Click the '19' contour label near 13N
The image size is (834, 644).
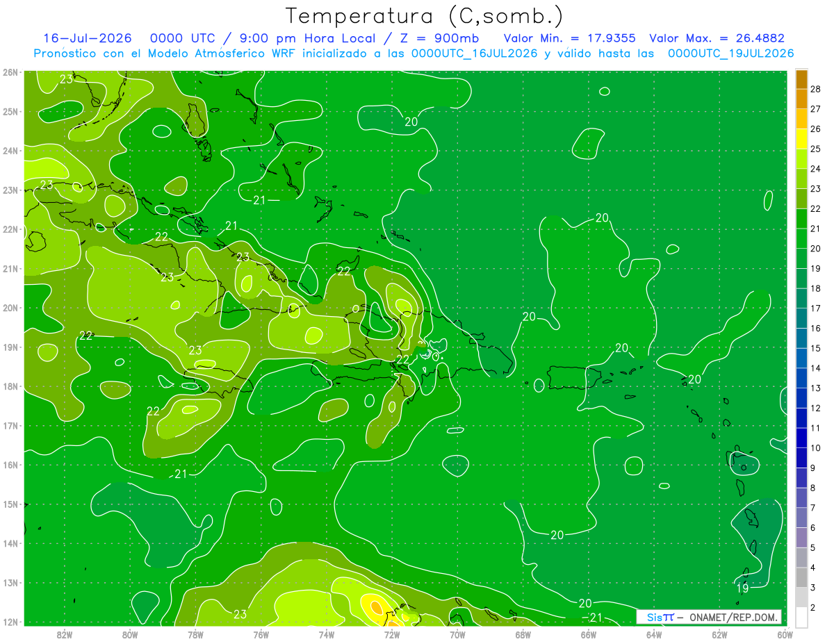[x=742, y=588]
